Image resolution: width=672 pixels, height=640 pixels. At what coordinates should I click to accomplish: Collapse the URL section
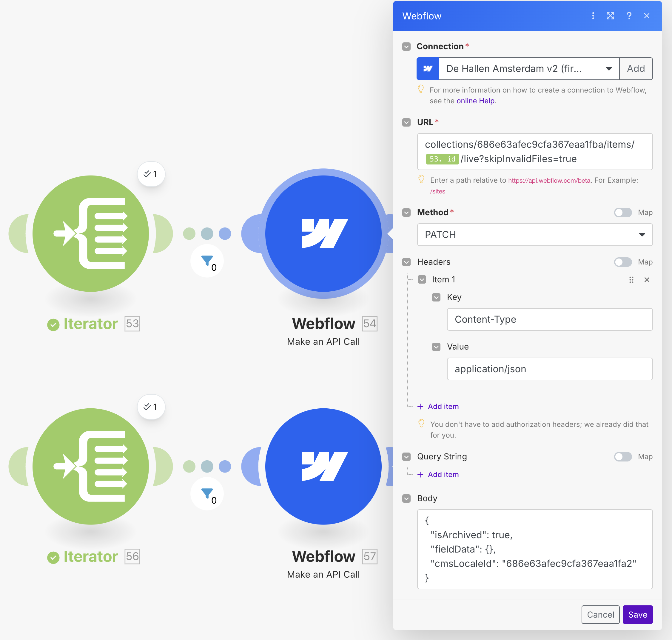406,122
